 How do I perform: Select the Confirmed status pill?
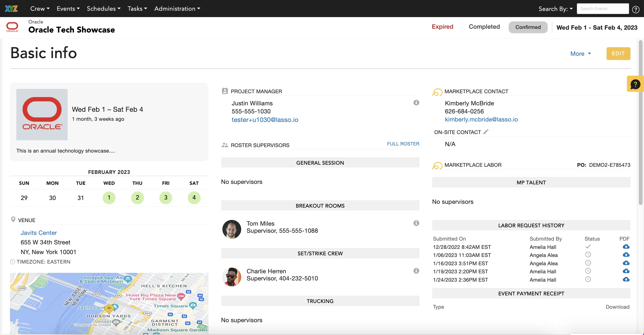click(528, 27)
